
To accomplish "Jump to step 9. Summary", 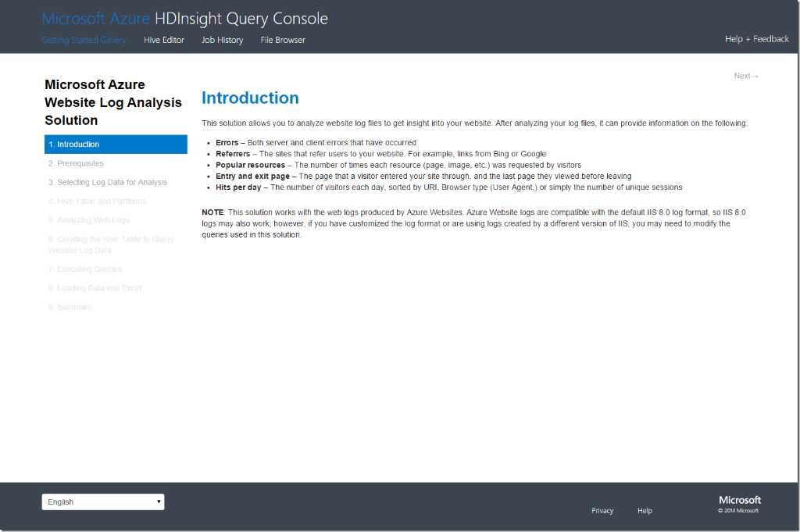I will 70,306.
